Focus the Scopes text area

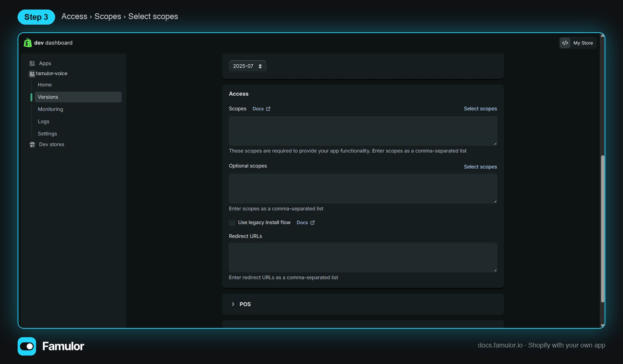(x=363, y=130)
